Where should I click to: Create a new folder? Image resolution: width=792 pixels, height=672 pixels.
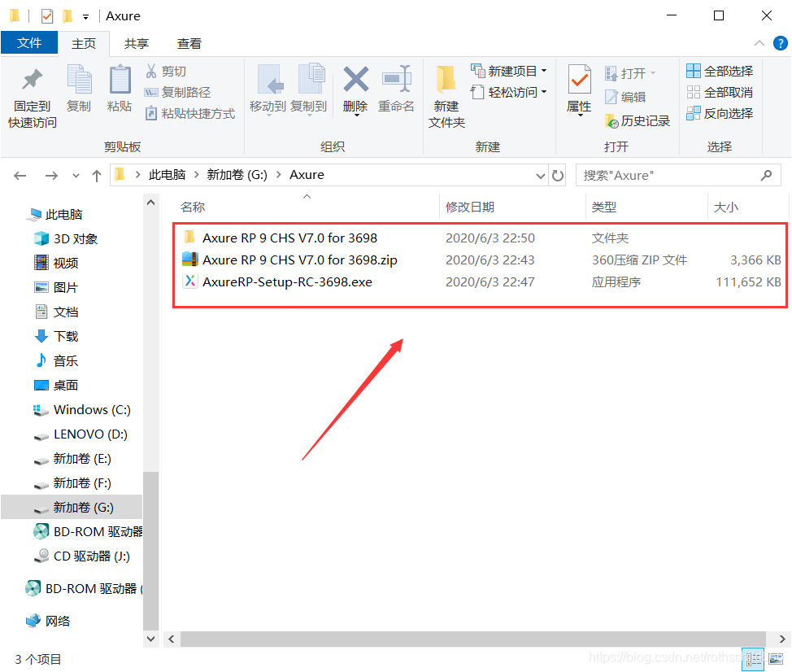[x=446, y=97]
